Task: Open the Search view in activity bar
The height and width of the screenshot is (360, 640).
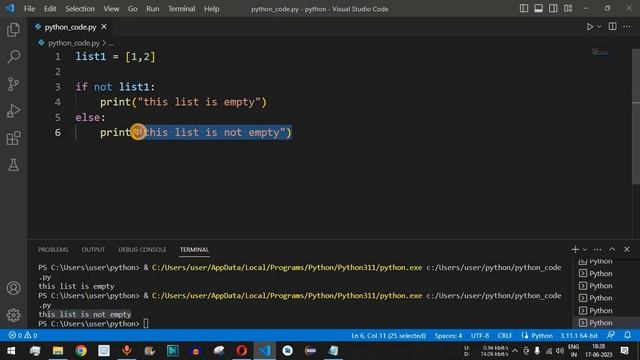Action: pos(13,57)
